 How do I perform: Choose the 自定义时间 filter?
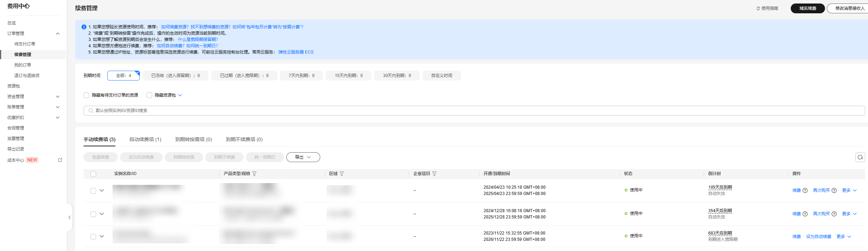pyautogui.click(x=442, y=76)
